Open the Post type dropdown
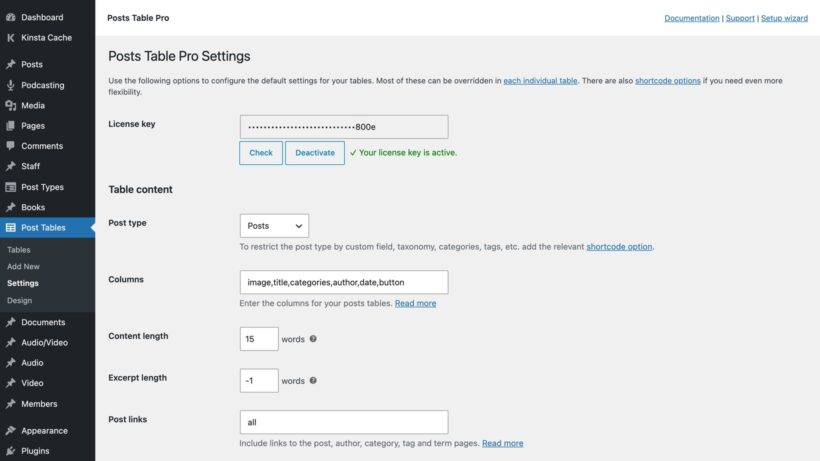 pos(274,226)
